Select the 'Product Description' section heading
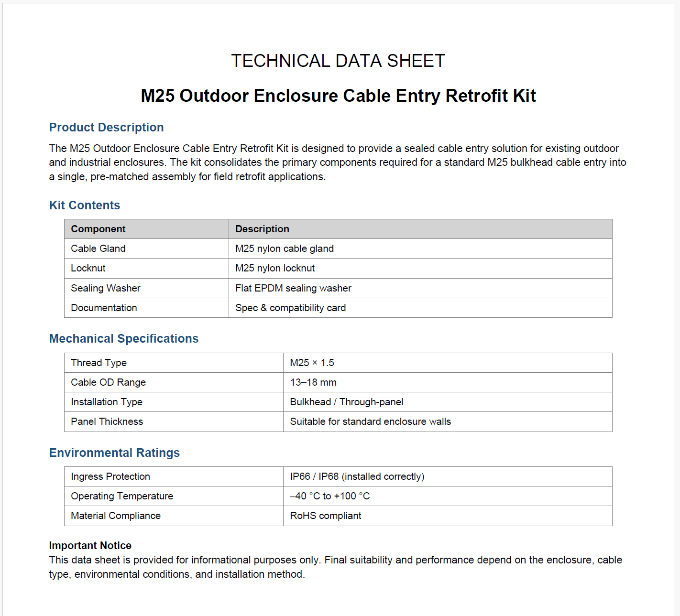The image size is (680, 616). click(x=106, y=128)
